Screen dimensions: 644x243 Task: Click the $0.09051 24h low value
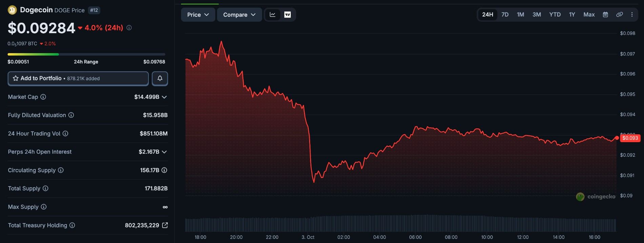coord(18,62)
